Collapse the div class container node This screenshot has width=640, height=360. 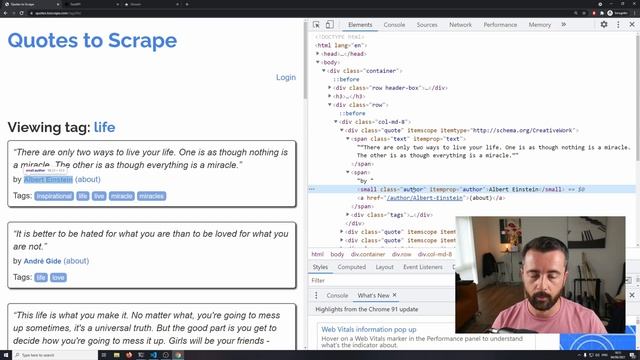[324, 71]
